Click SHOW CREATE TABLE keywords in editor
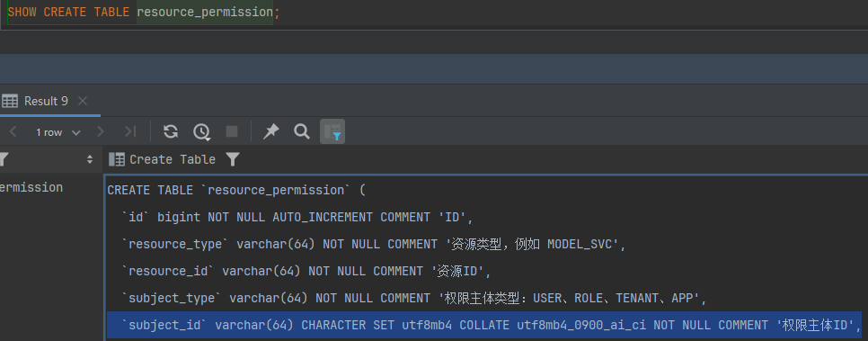 pyautogui.click(x=68, y=13)
